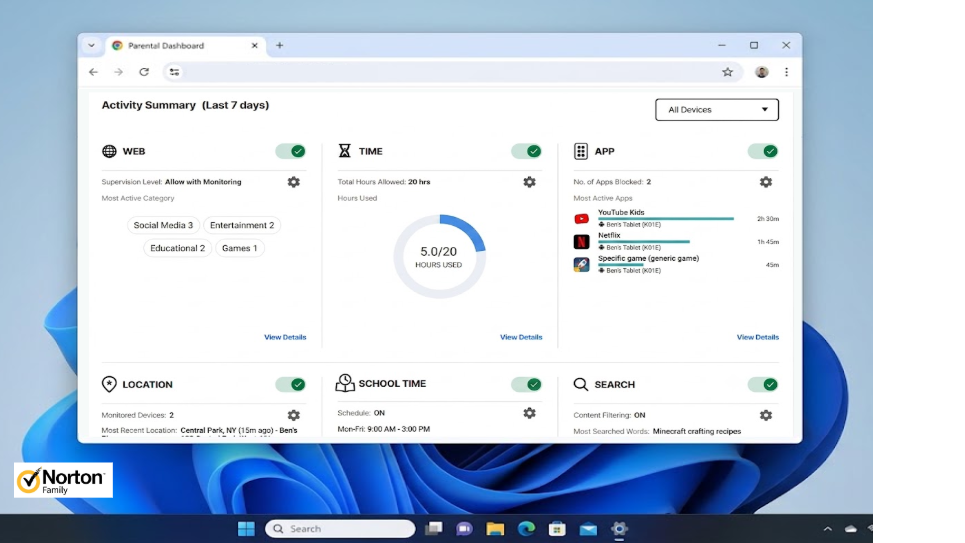
Task: Click the taskbar Search box
Action: click(x=340, y=529)
